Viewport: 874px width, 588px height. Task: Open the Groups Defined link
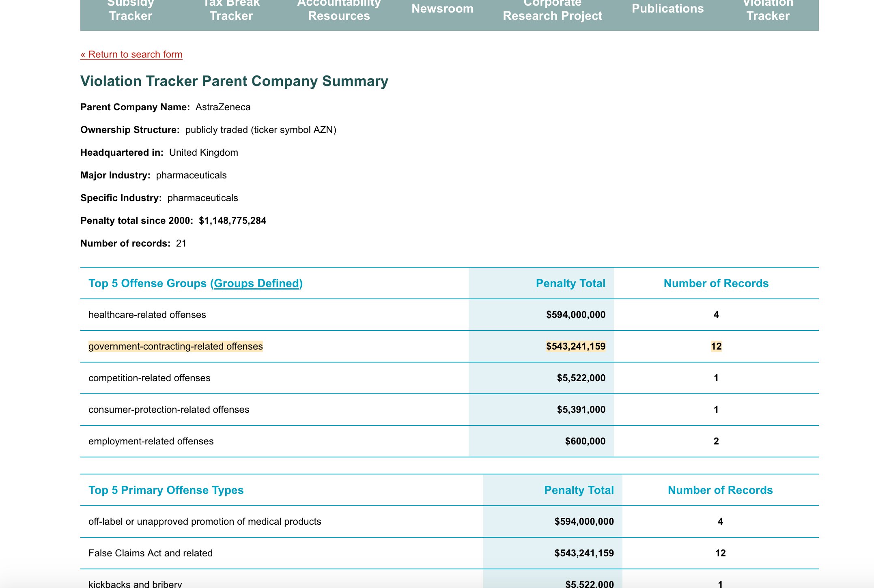(x=256, y=283)
